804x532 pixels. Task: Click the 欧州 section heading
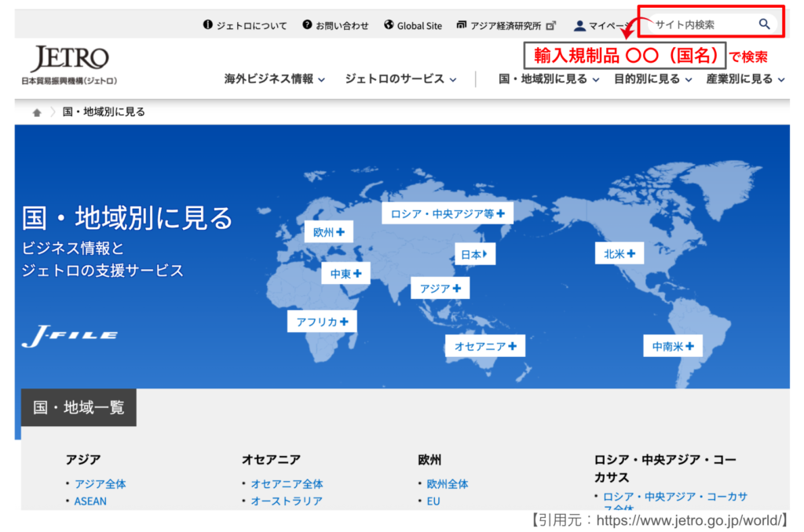point(429,459)
